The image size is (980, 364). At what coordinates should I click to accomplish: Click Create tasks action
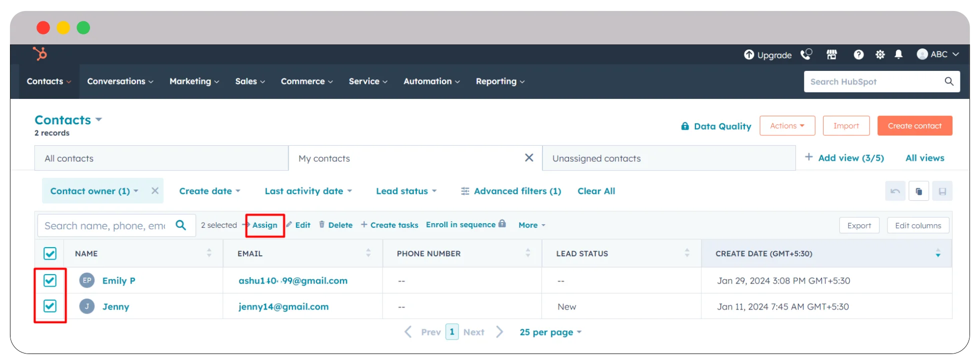(x=389, y=225)
